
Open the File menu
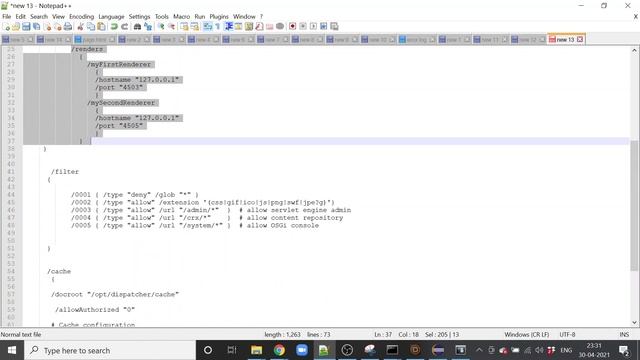tap(7, 17)
